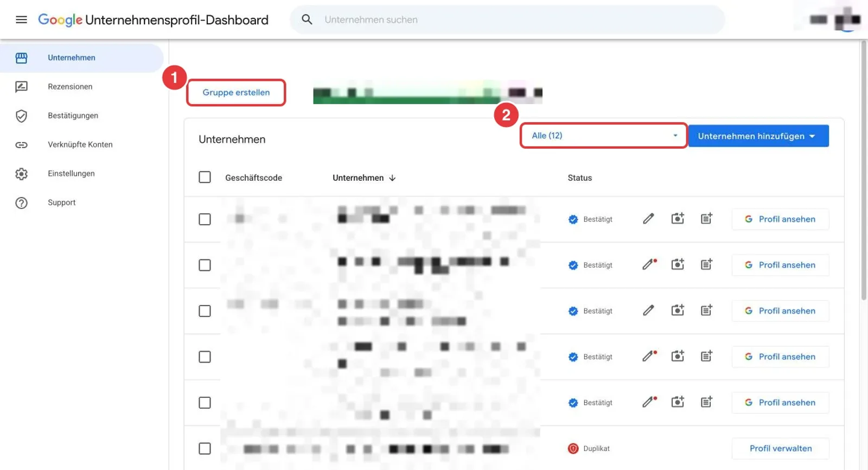Click the Geschäftscode column header
This screenshot has width=868, height=470.
[253, 178]
